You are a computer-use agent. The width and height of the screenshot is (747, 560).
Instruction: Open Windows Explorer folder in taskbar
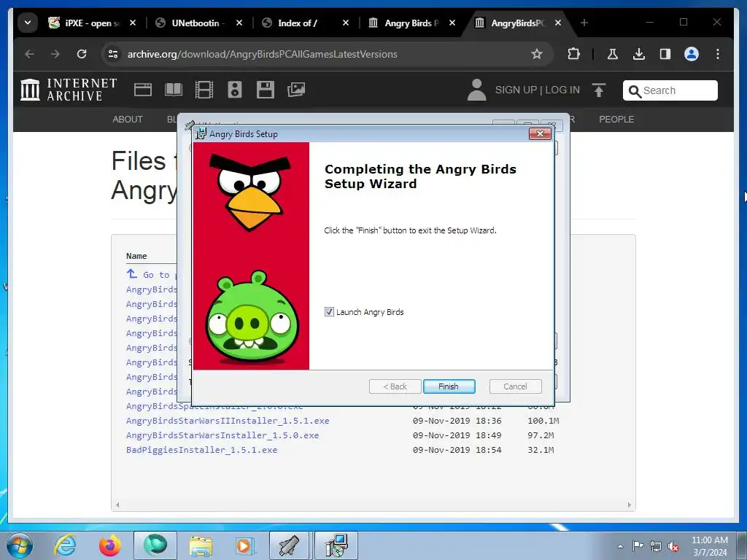pos(201,545)
